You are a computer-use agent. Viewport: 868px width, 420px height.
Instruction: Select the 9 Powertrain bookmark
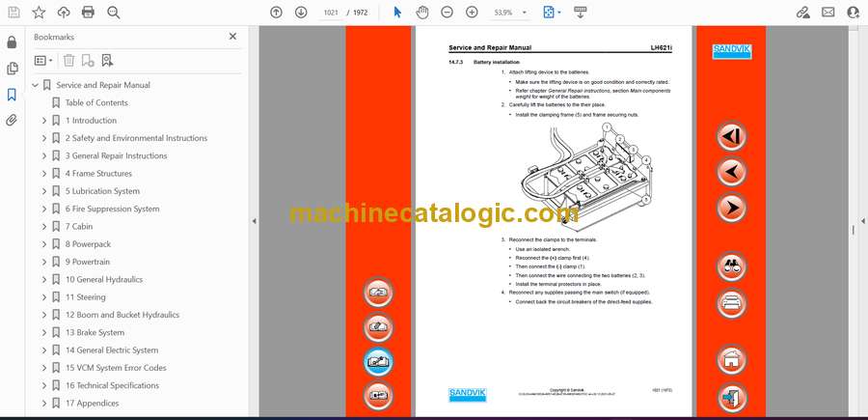(88, 262)
